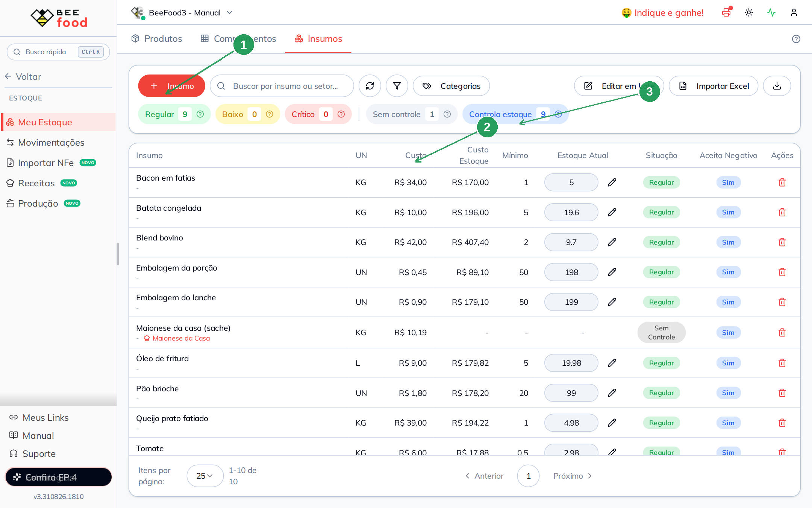Toggle Aceita Negativo Sim for Bacon em fatias
Image resolution: width=812 pixels, height=508 pixels.
click(x=728, y=183)
